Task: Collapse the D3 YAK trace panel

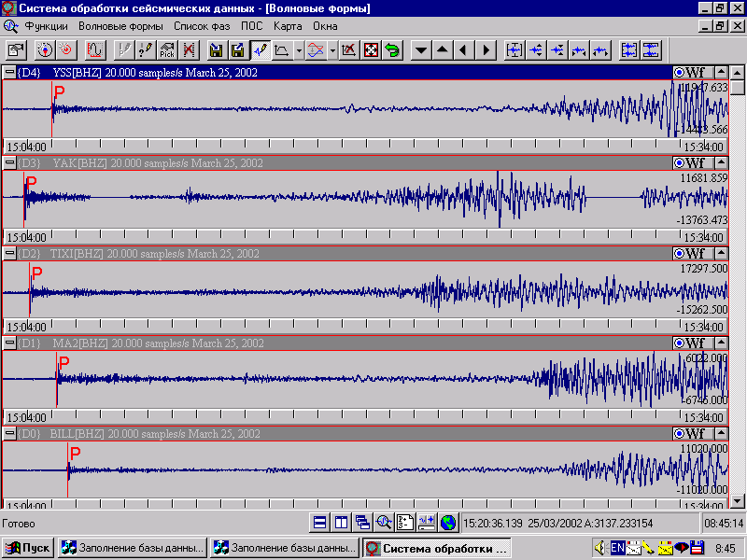Action: coord(10,163)
